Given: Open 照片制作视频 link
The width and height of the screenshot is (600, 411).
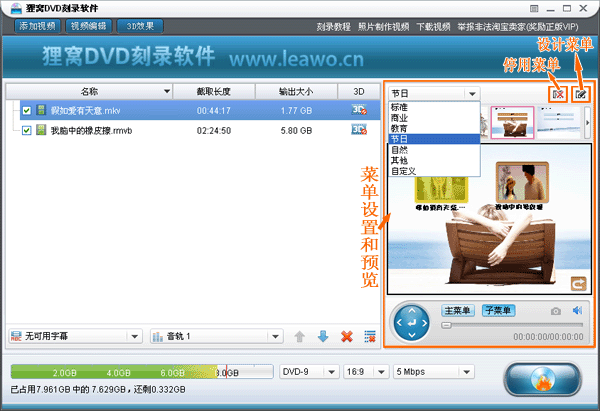Looking at the screenshot, I should coord(383,27).
